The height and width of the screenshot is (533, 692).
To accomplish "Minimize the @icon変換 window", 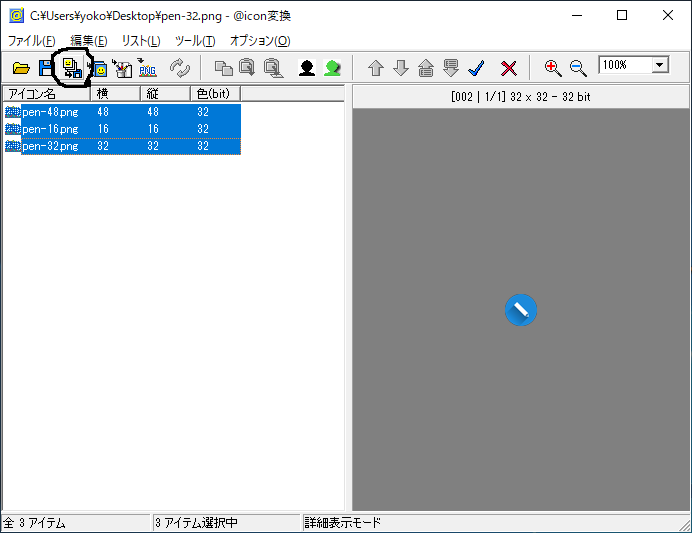I will coord(577,15).
